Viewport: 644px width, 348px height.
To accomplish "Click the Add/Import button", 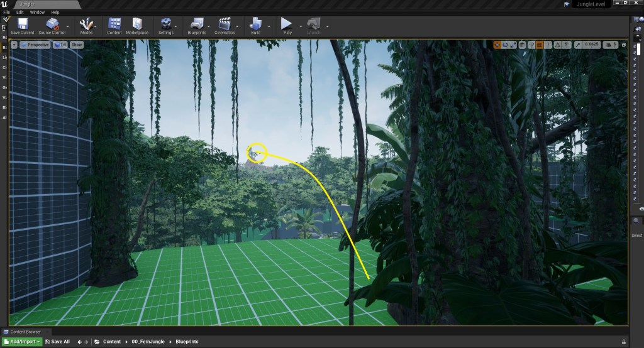I will 21,342.
